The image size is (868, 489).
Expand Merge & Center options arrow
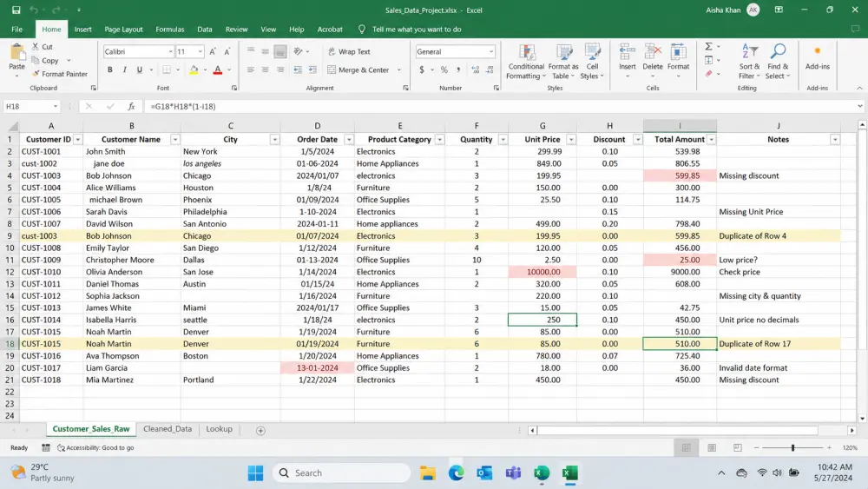[x=398, y=70]
